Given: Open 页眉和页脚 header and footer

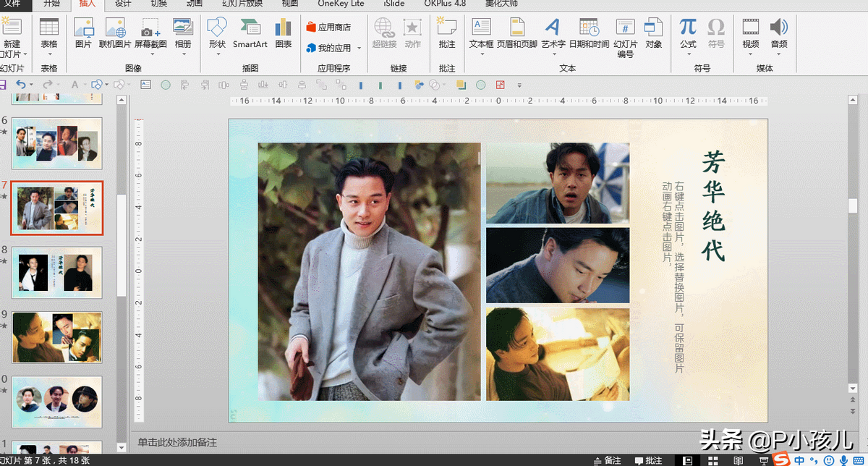Looking at the screenshot, I should (x=516, y=33).
